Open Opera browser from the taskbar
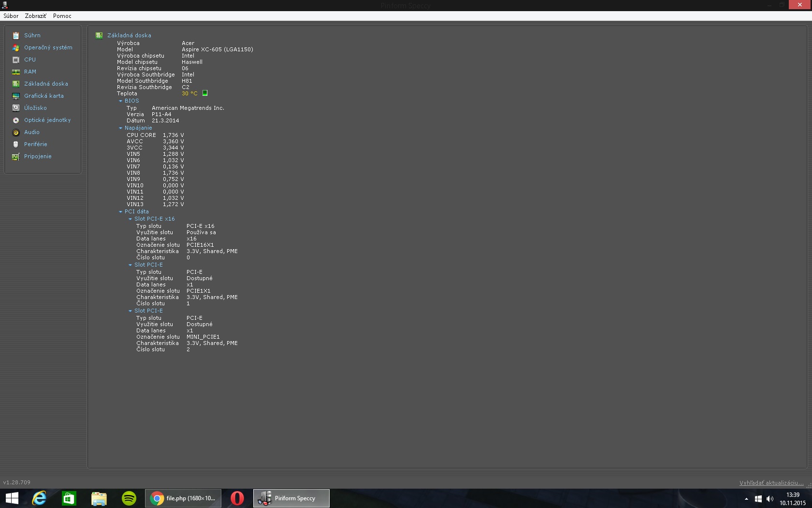This screenshot has height=508, width=812. [237, 498]
